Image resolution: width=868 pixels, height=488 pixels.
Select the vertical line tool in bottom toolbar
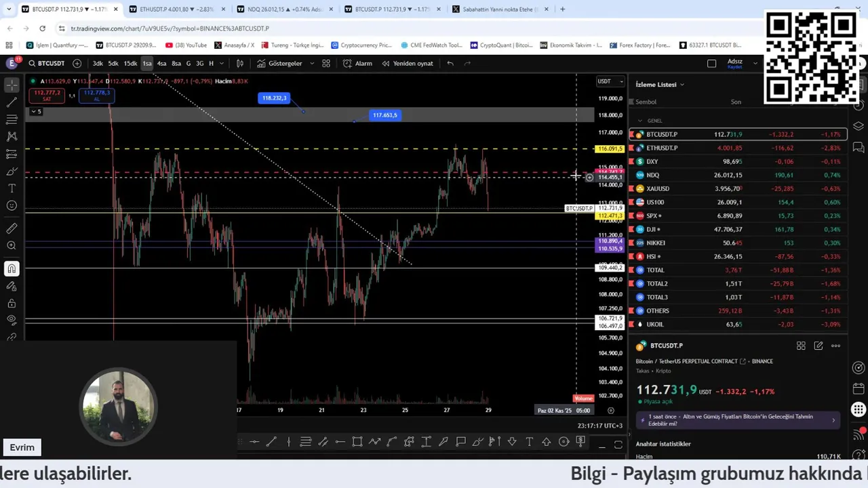click(x=288, y=442)
